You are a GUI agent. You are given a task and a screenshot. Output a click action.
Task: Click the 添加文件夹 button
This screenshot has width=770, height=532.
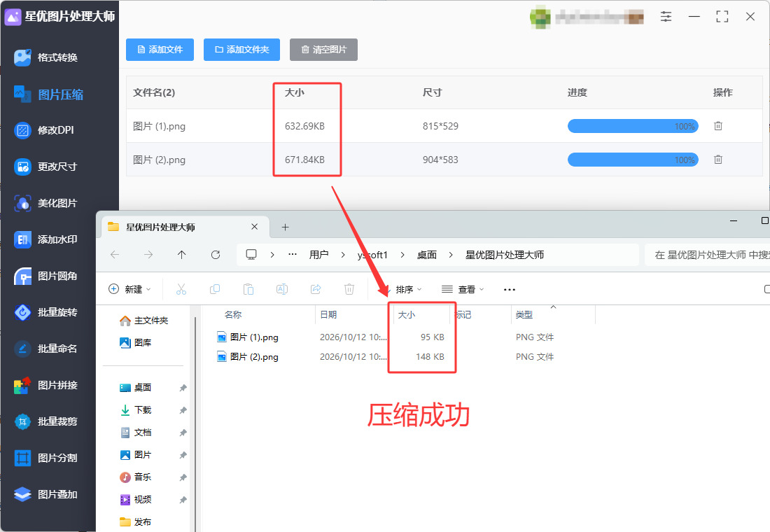[241, 50]
